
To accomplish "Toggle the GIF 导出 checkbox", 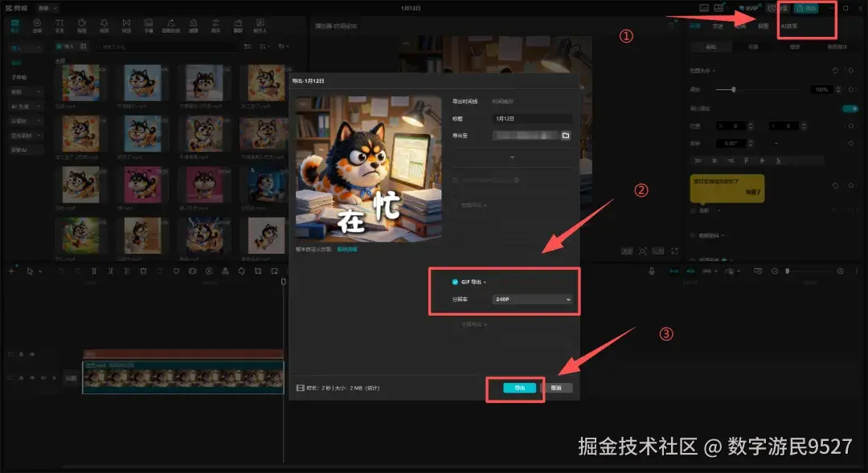I will click(455, 282).
